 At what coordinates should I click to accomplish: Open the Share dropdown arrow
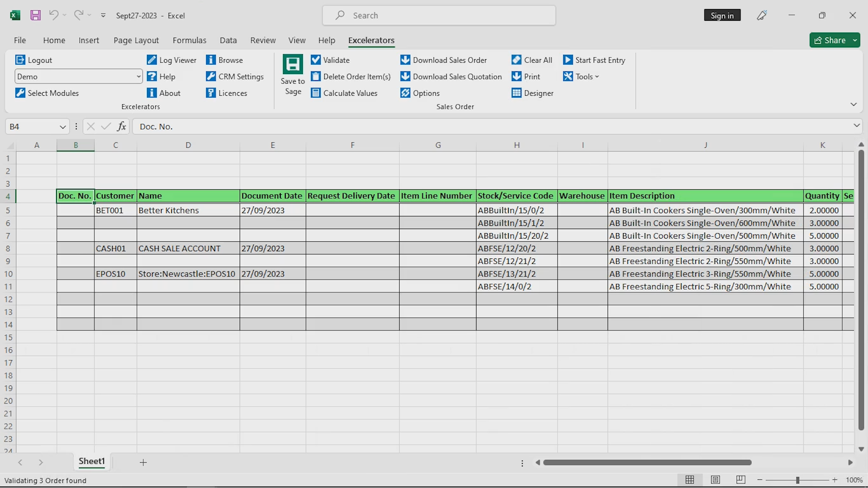tap(855, 40)
